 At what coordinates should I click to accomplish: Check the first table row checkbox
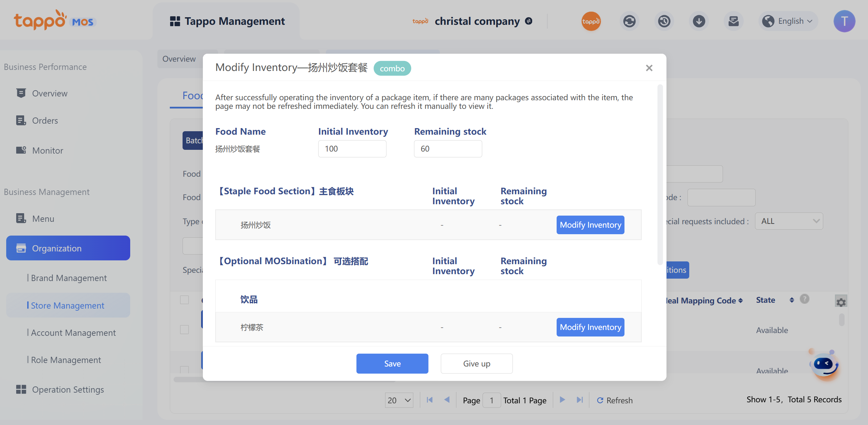pos(185,330)
